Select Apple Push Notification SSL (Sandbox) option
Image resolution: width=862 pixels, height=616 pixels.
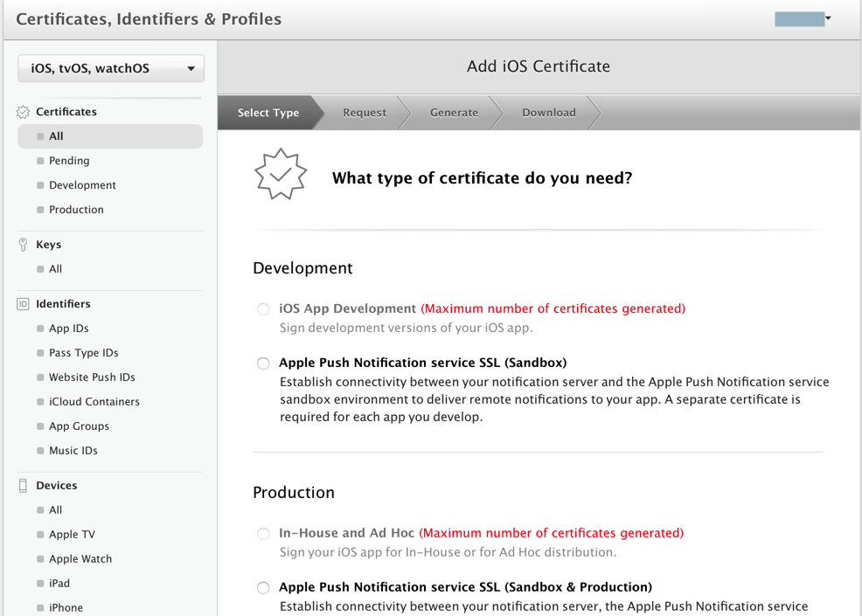coord(263,363)
